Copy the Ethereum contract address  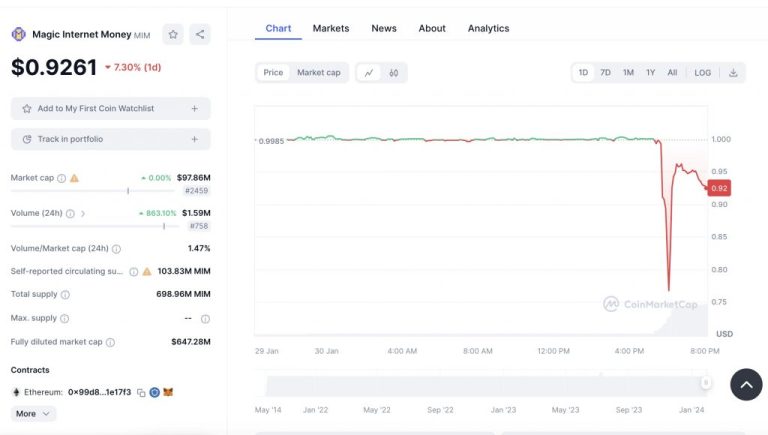[141, 392]
